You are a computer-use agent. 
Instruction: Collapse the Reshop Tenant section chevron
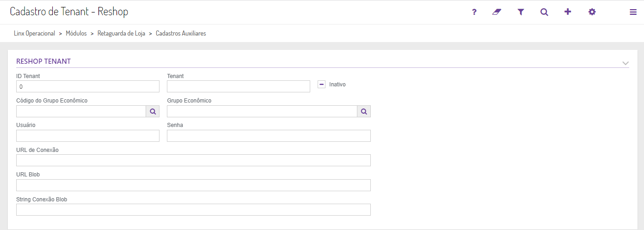coord(626,63)
